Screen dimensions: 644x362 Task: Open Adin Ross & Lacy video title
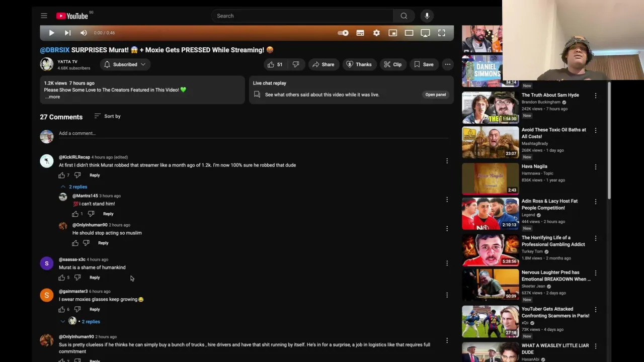549,205
